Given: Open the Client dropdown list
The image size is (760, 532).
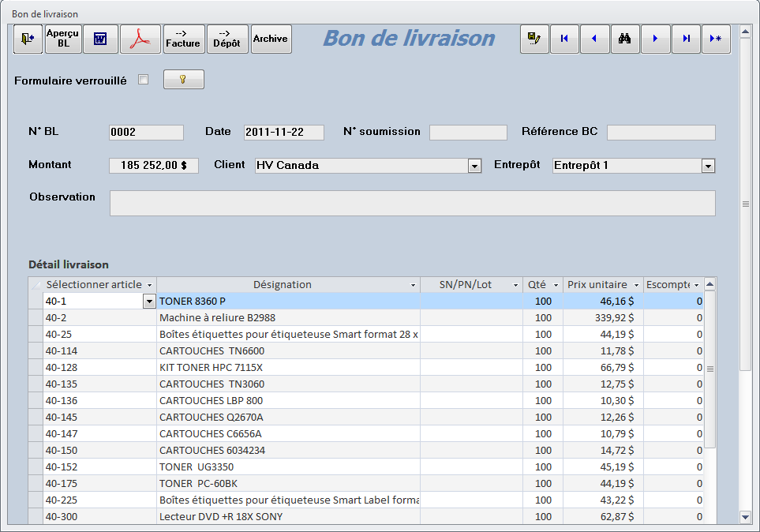Looking at the screenshot, I should coord(474,166).
